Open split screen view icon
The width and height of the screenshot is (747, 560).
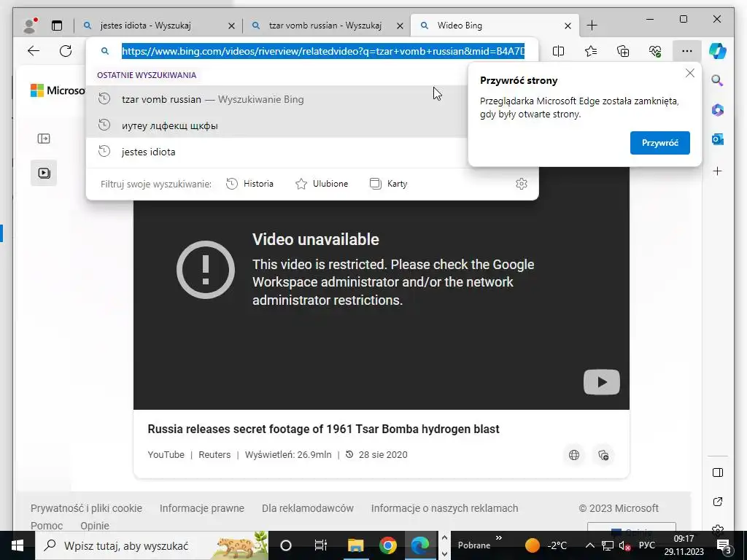pyautogui.click(x=558, y=51)
